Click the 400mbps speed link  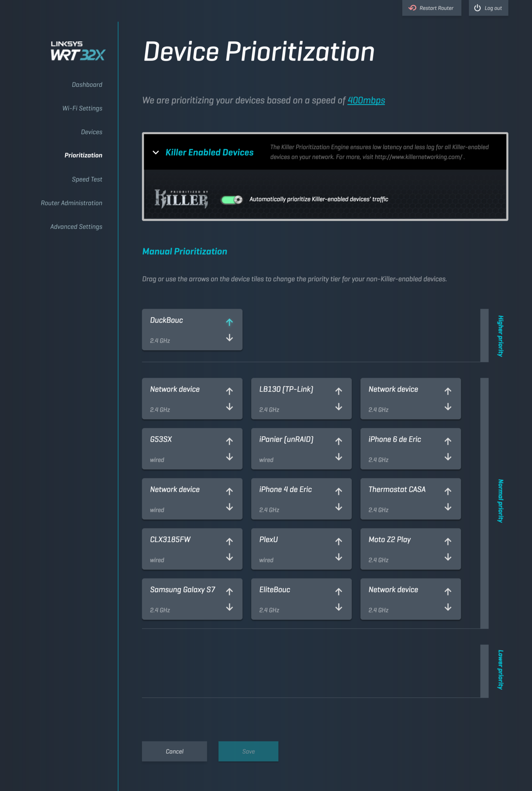366,100
